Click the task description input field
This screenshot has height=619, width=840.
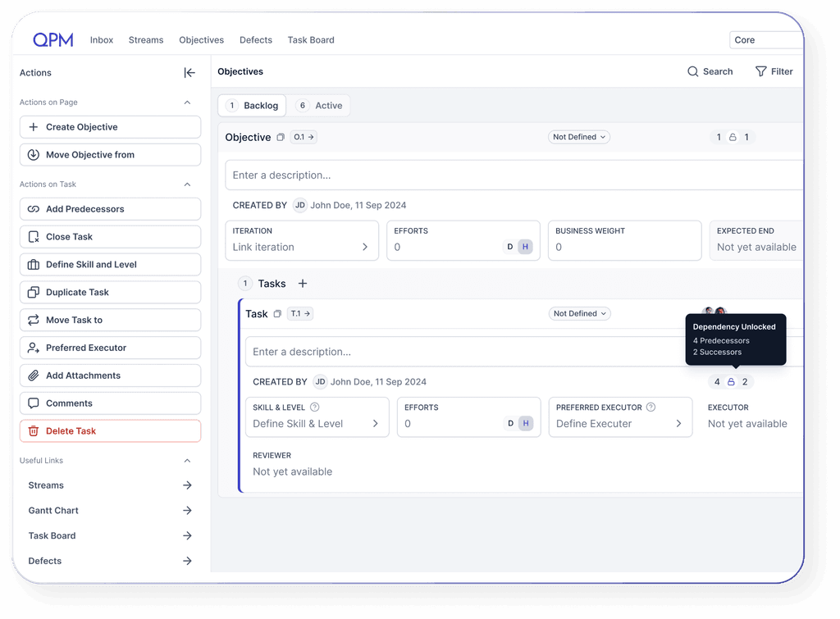pyautogui.click(x=410, y=352)
